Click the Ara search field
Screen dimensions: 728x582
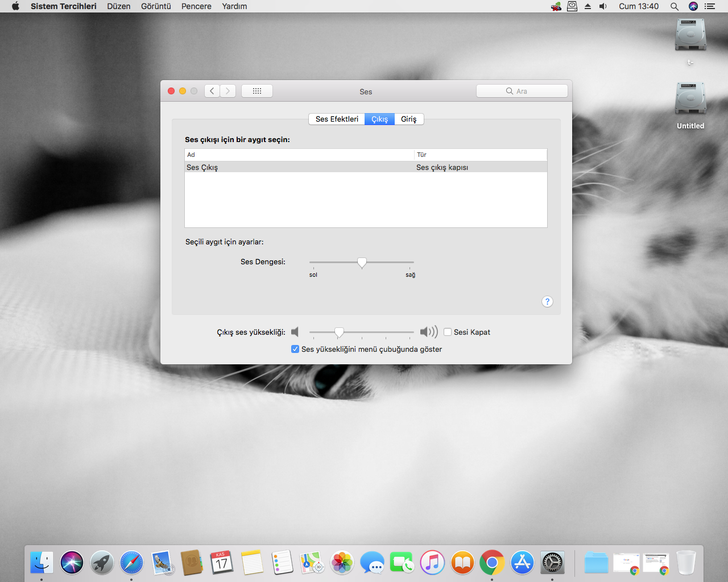pyautogui.click(x=522, y=91)
